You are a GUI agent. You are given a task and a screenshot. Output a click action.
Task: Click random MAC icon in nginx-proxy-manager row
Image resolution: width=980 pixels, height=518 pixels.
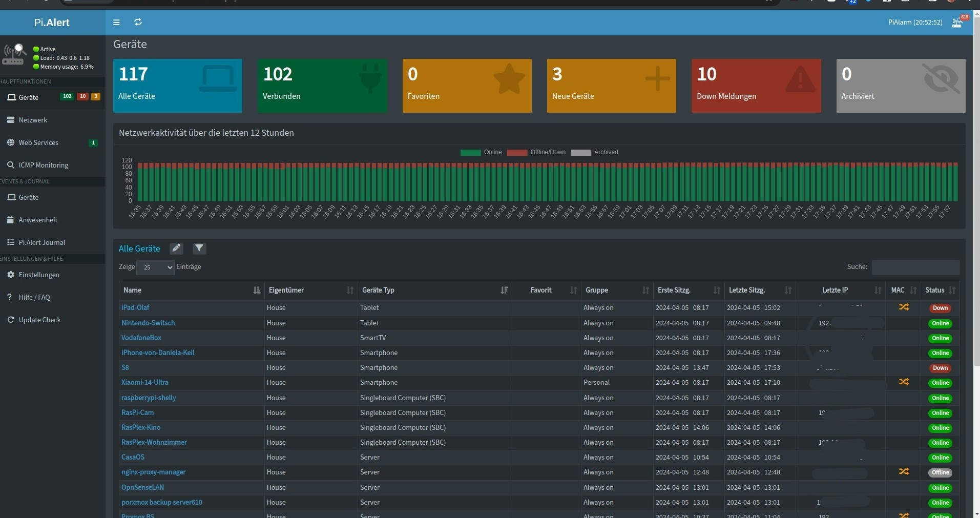(904, 471)
